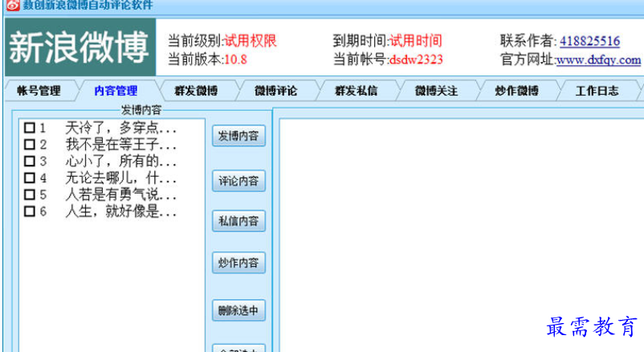Select list text 天冷了，多穿点...

click(x=120, y=128)
